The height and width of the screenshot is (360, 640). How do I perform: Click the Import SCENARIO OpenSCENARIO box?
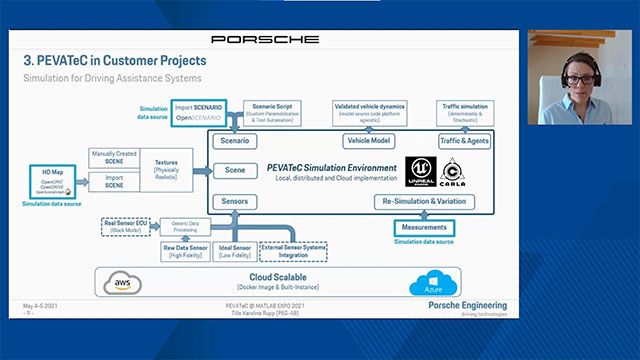[198, 113]
